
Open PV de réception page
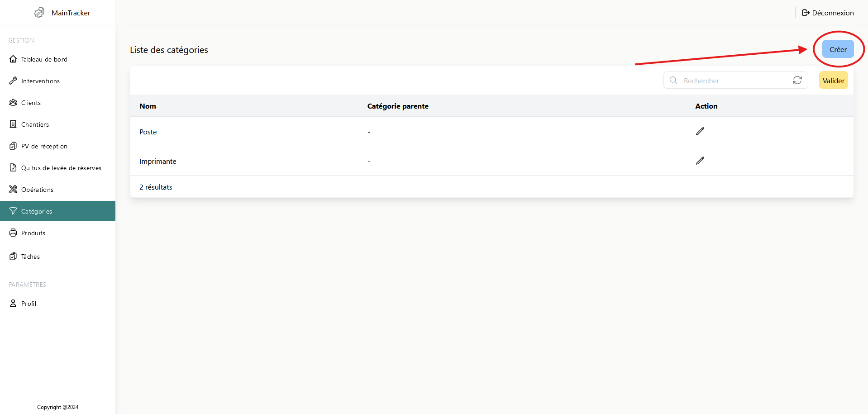point(44,146)
